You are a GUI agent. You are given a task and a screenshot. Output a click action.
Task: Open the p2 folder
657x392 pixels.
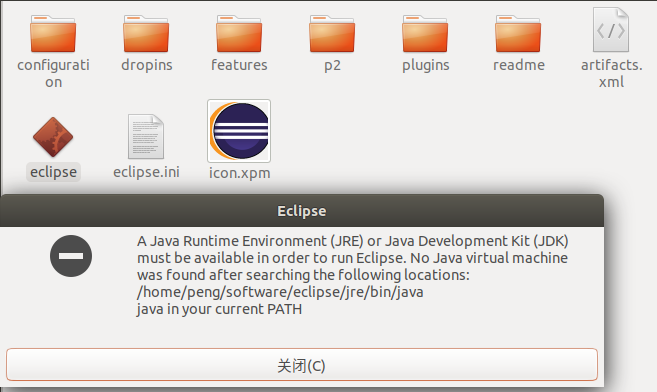(x=332, y=34)
